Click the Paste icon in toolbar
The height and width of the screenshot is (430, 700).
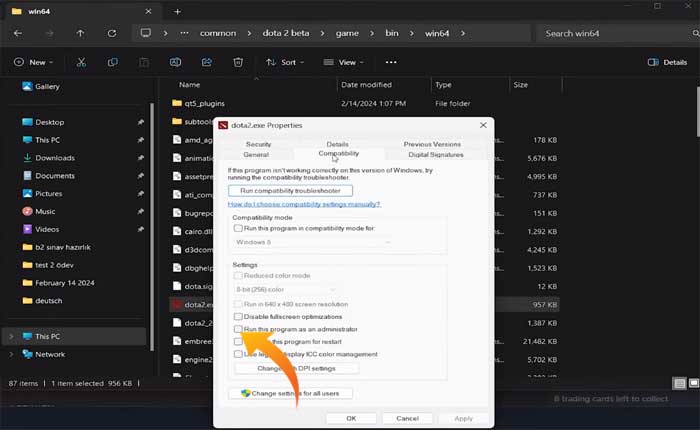coord(144,62)
